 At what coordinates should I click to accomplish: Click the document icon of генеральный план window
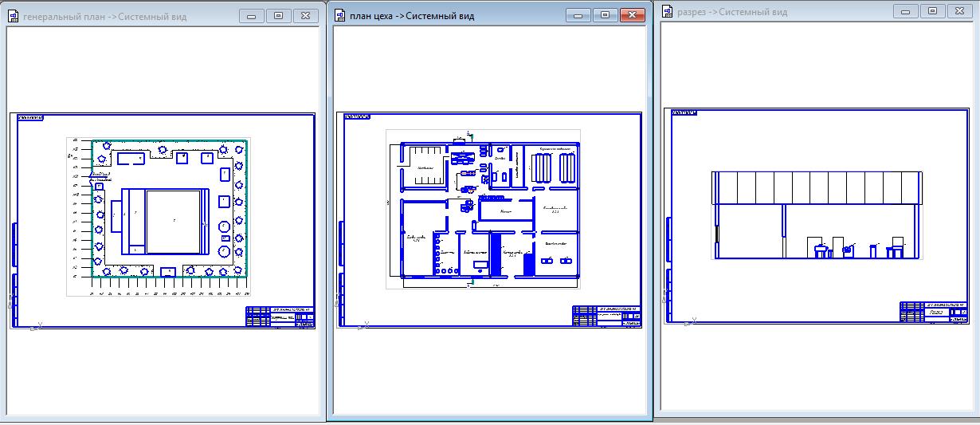click(14, 16)
